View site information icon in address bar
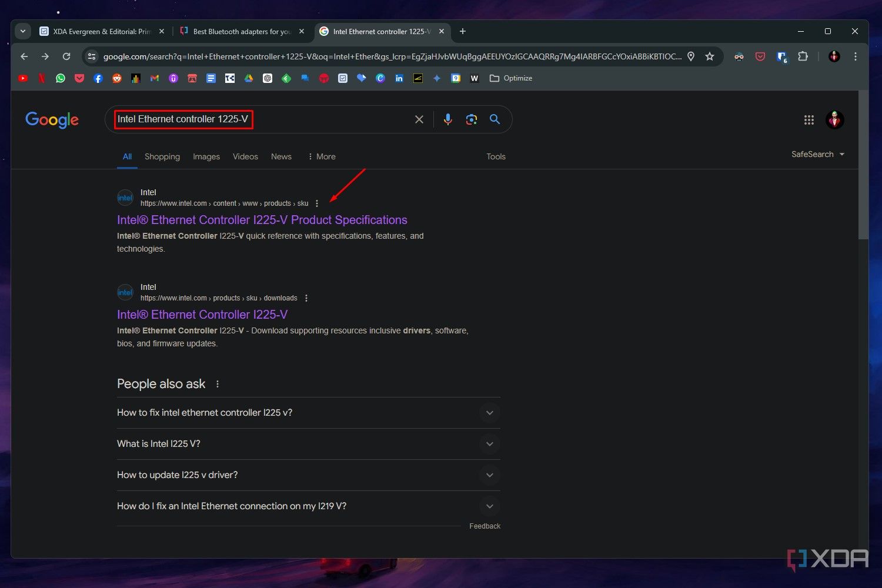Screen dimensions: 882x588 point(91,56)
